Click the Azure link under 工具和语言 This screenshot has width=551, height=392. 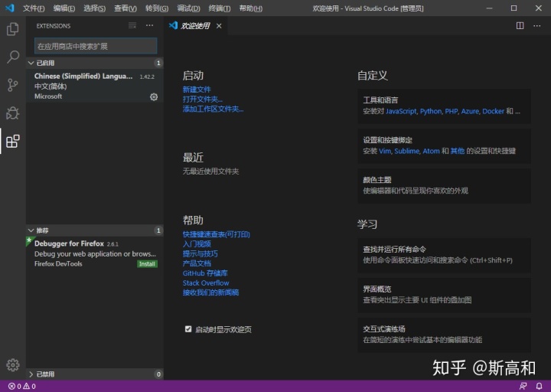click(x=470, y=112)
